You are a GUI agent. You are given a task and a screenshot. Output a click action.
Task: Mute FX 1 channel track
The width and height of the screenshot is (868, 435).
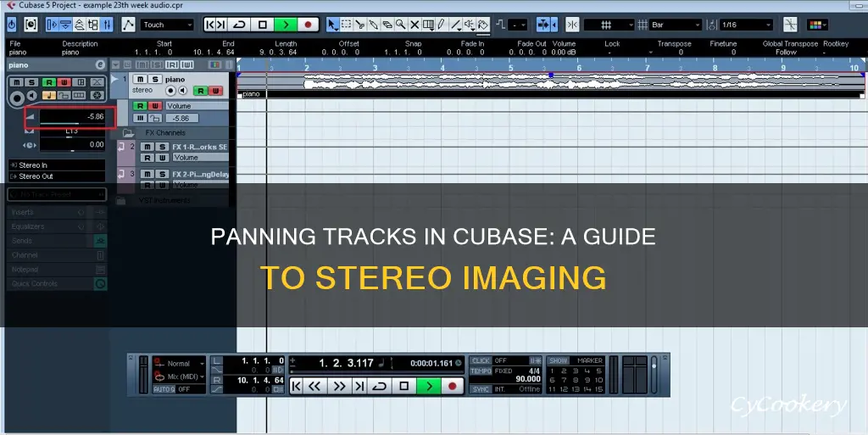pos(147,147)
